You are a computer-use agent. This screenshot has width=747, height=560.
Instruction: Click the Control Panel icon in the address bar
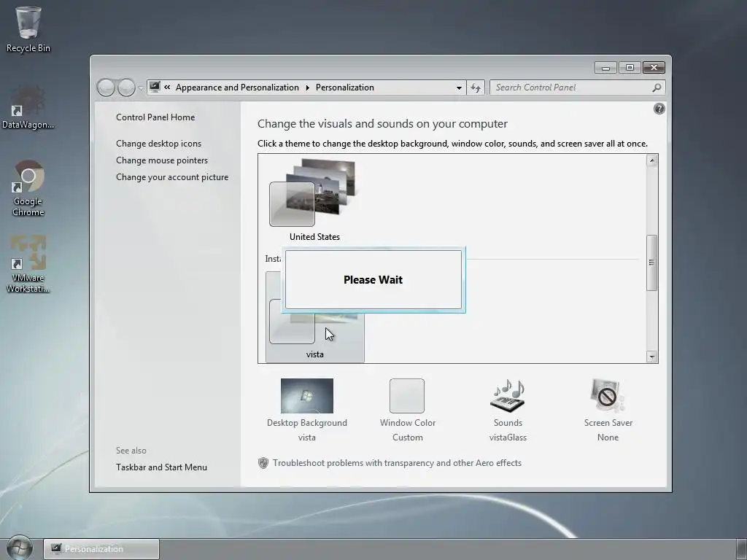pos(155,87)
